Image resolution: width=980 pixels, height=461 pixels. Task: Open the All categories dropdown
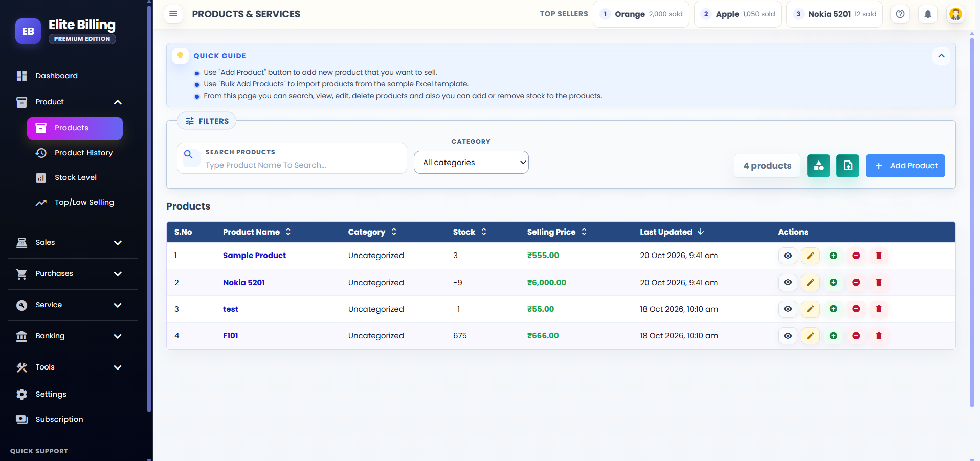coord(471,163)
